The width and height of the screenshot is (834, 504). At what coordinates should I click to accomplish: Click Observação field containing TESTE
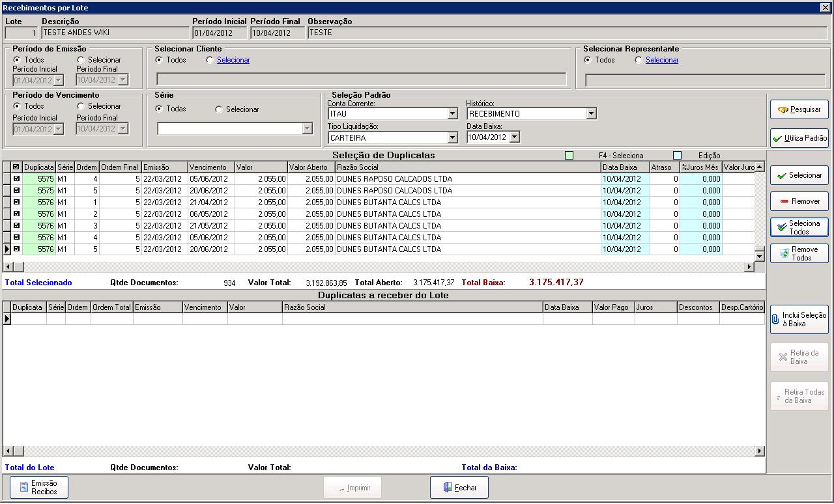(568, 33)
